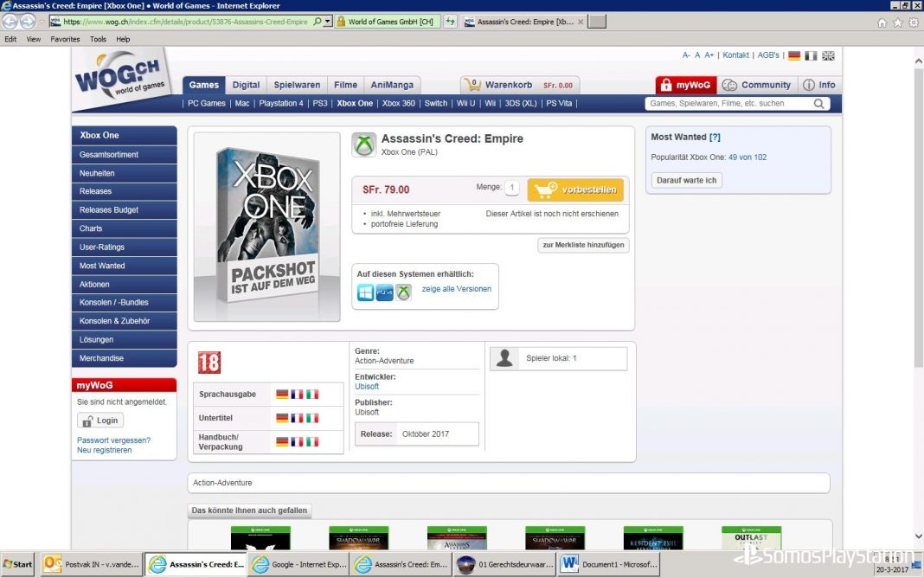Viewport: 924px width, 578px height.
Task: Click the page's vertical scrollbar down arrow
Action: [918, 536]
